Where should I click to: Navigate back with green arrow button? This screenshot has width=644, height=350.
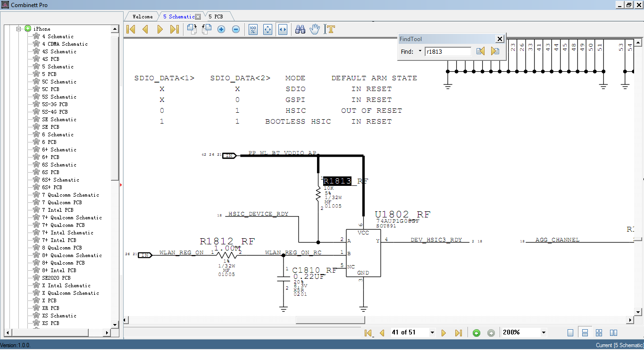[477, 333]
